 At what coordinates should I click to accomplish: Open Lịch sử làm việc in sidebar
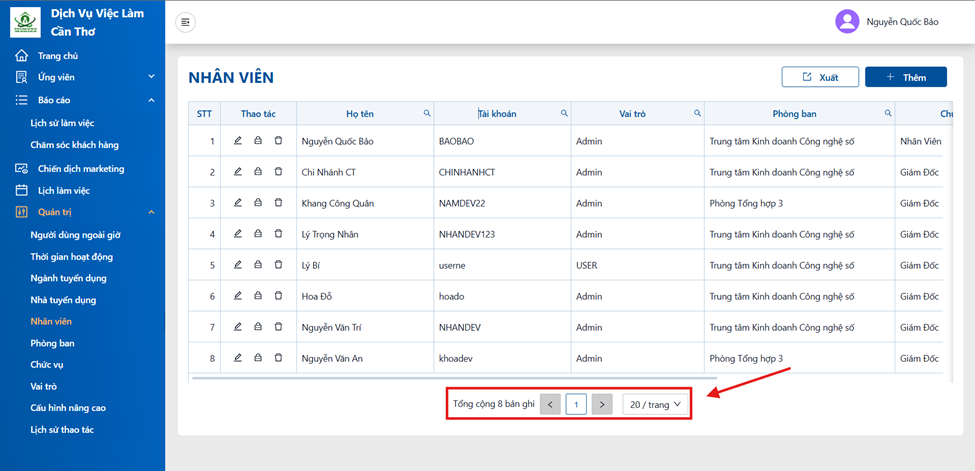click(x=62, y=123)
